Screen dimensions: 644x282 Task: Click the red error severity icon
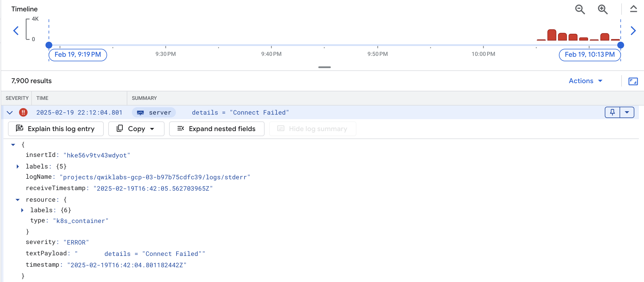(23, 112)
